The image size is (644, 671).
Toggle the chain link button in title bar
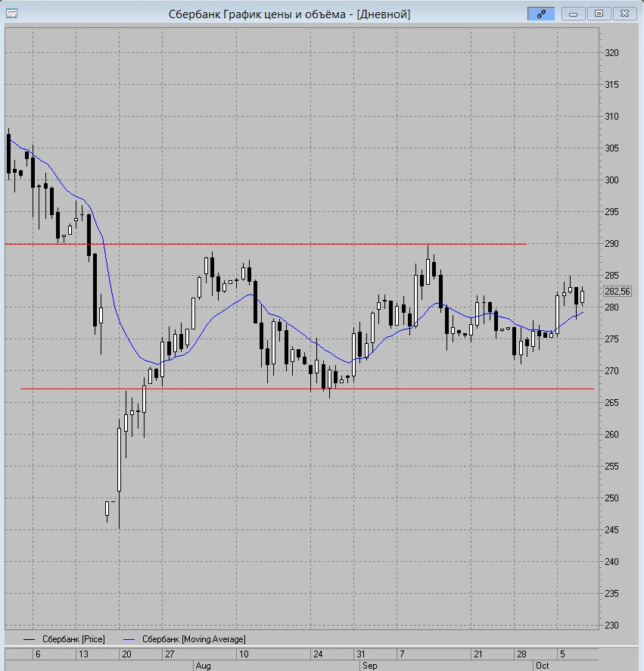pos(541,14)
